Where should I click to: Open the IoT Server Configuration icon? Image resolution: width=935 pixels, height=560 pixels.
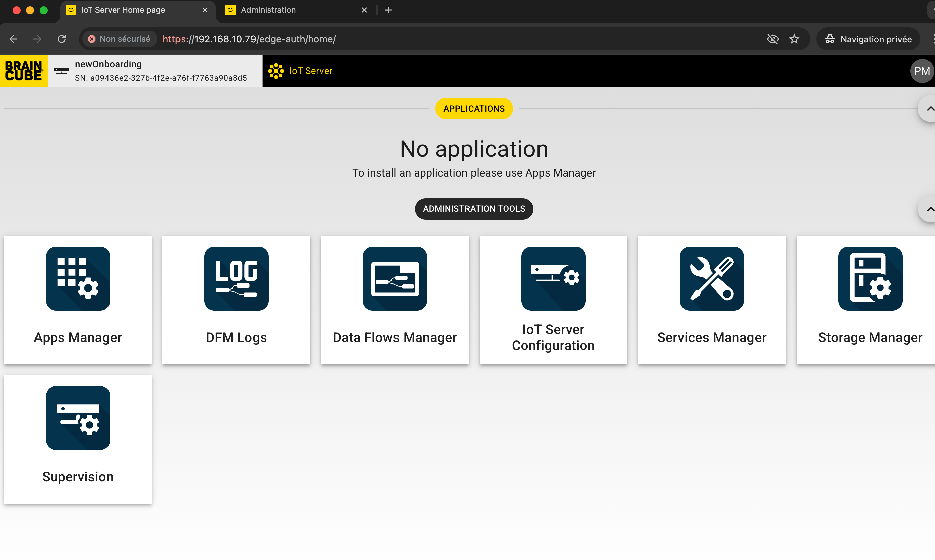tap(553, 278)
